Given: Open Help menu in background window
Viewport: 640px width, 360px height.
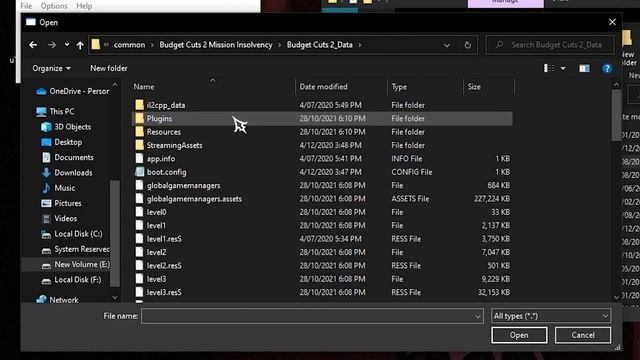Looking at the screenshot, I should (84, 6).
